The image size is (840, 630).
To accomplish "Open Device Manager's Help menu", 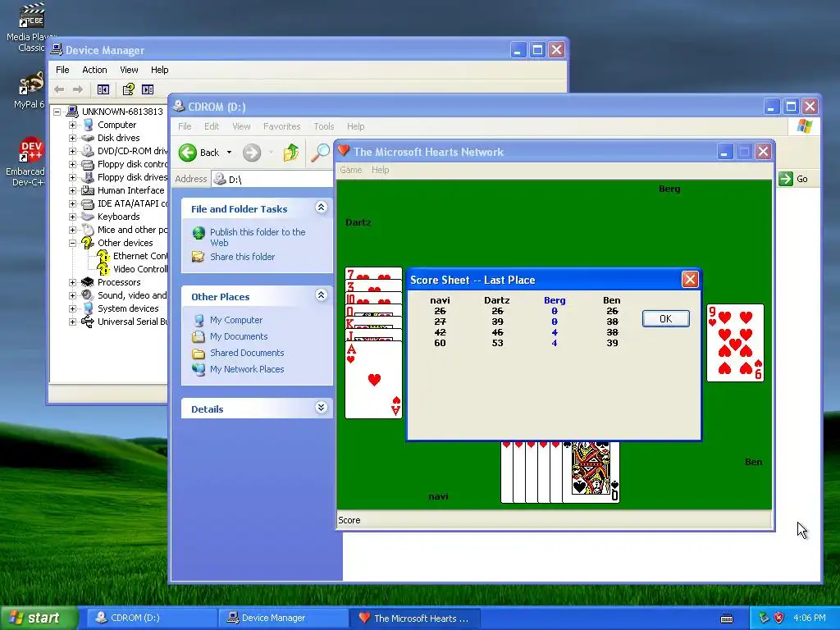I will coord(159,70).
